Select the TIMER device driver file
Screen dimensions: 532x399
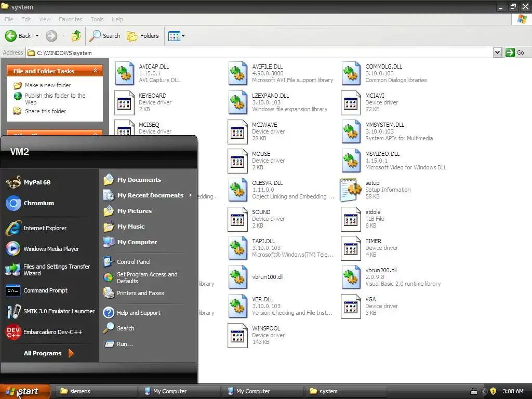coord(369,248)
